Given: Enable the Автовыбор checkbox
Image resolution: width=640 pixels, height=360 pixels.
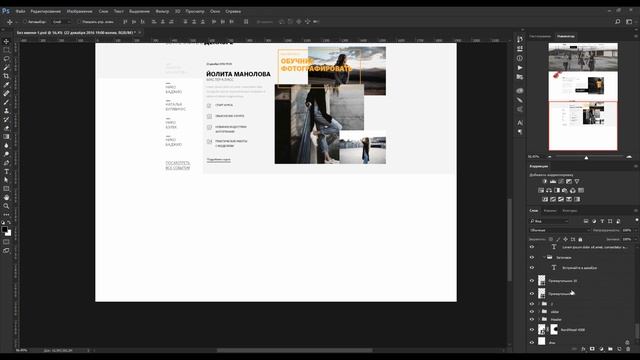Looking at the screenshot, I should [24, 22].
